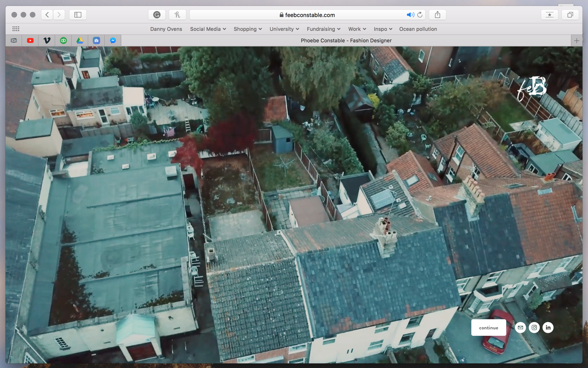Open the Favorites grid icon

(x=16, y=29)
